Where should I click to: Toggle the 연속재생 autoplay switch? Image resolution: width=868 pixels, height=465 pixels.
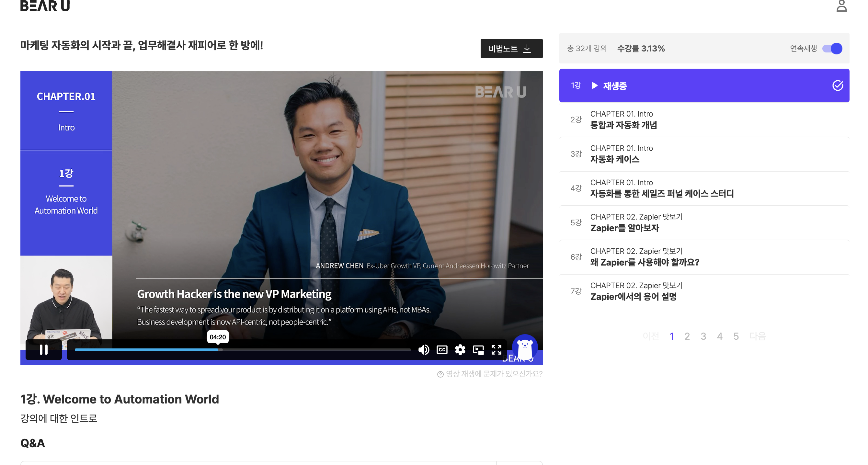(x=832, y=49)
